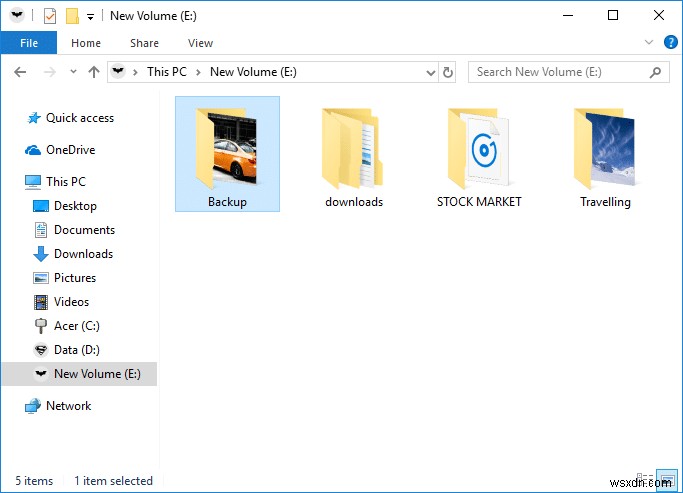
Task: Select OneDrive label in navigation pane
Action: [x=71, y=150]
